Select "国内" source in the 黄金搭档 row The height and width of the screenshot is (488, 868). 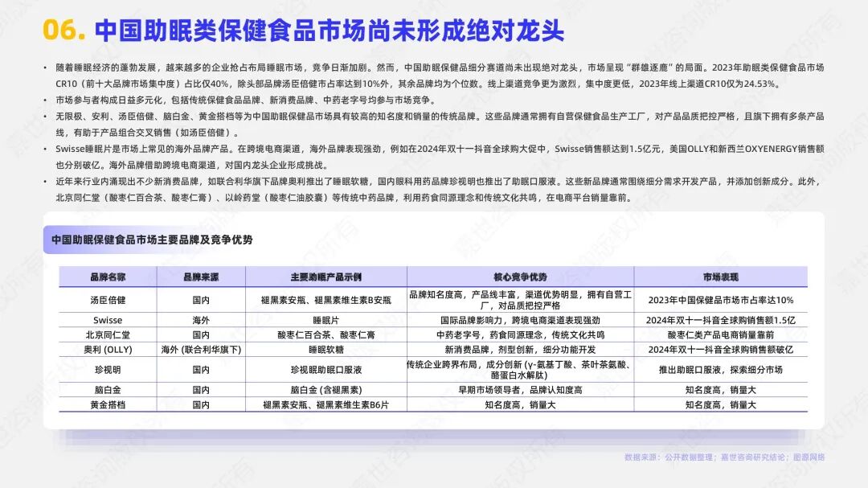click(201, 405)
